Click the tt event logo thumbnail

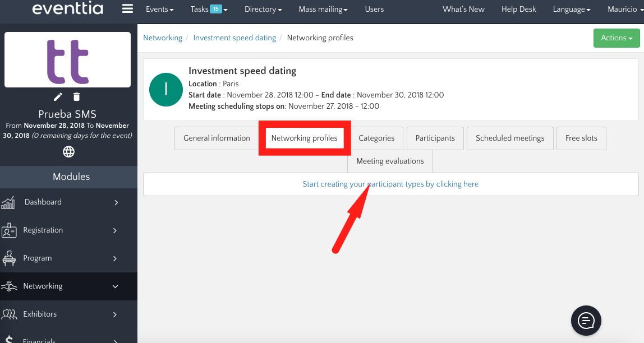pyautogui.click(x=68, y=60)
